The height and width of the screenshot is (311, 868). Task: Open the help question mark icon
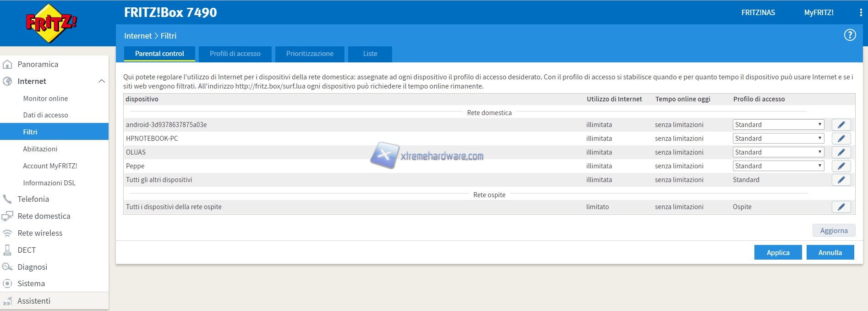(850, 35)
